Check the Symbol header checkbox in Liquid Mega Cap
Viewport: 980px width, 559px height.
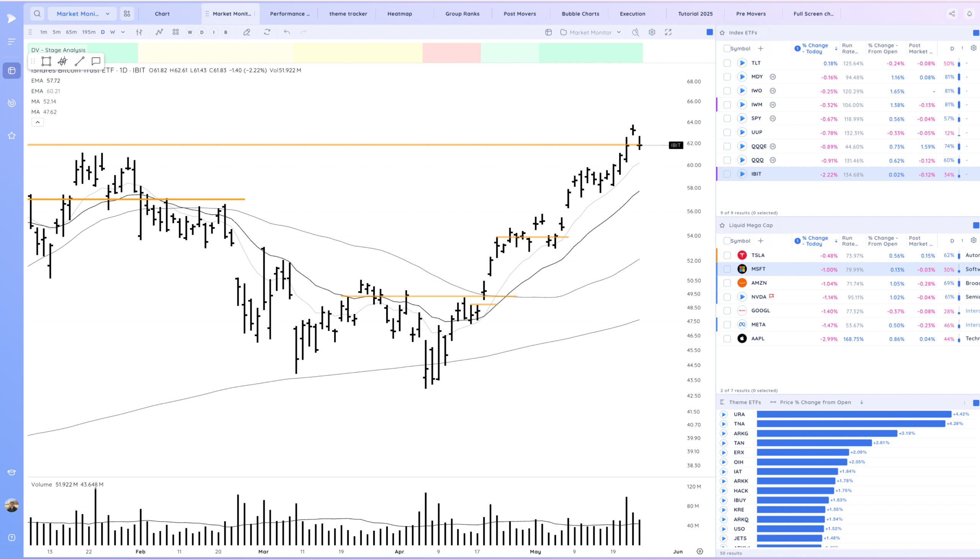pos(727,241)
